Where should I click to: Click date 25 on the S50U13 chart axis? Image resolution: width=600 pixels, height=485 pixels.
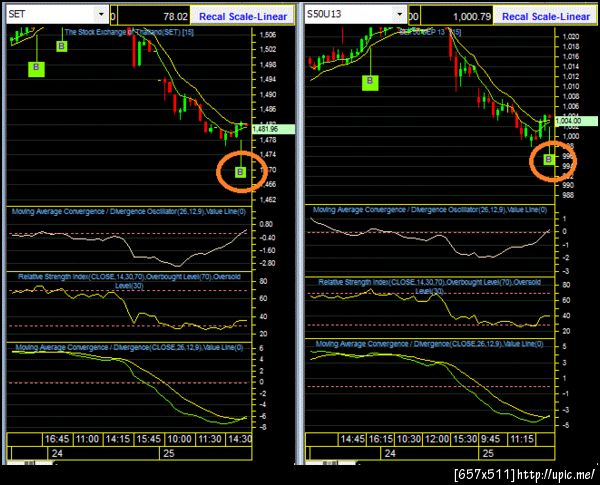488,454
